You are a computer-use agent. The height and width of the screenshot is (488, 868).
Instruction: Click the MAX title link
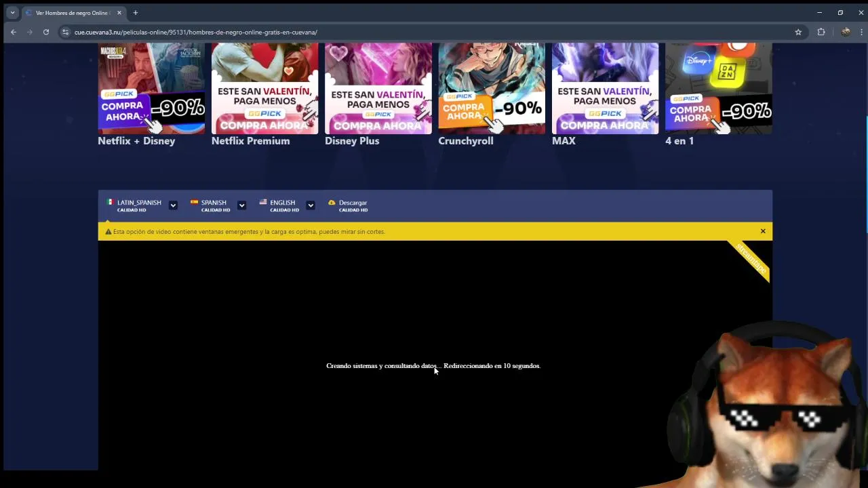point(564,141)
